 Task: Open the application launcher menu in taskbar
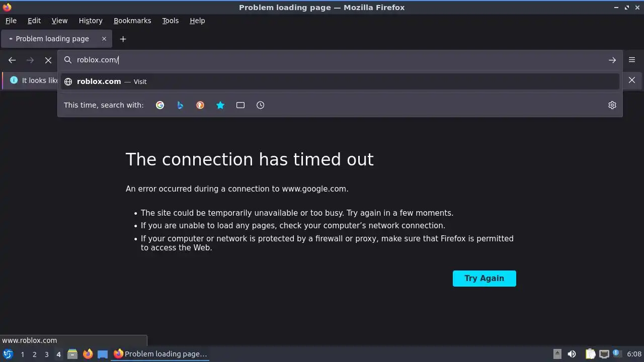pyautogui.click(x=8, y=354)
